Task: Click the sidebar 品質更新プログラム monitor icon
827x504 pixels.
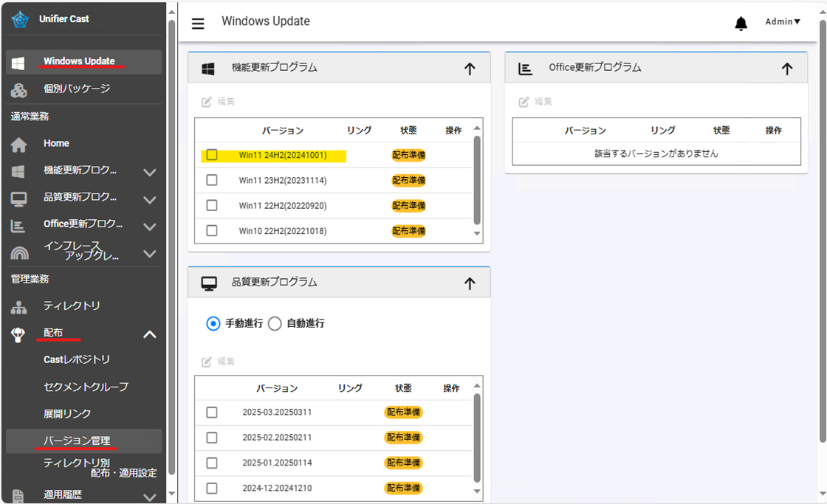Action: [x=19, y=199]
